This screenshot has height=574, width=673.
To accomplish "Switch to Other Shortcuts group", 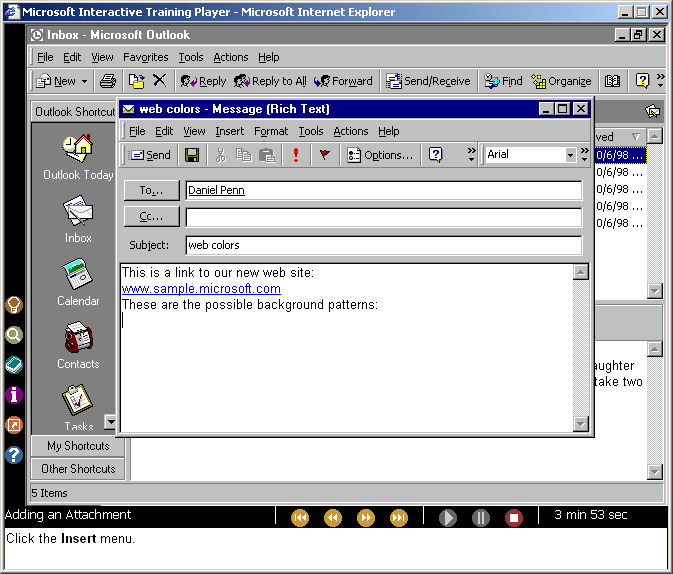I will pos(78,469).
